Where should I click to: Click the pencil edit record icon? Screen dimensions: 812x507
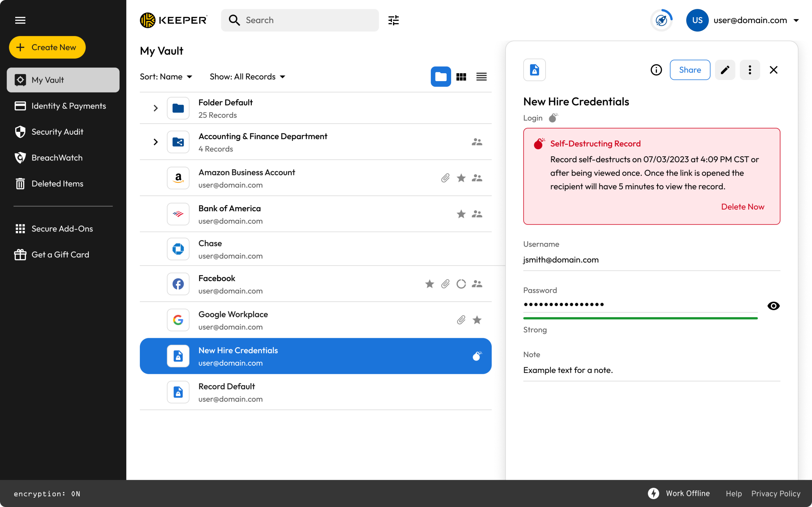[x=725, y=70]
